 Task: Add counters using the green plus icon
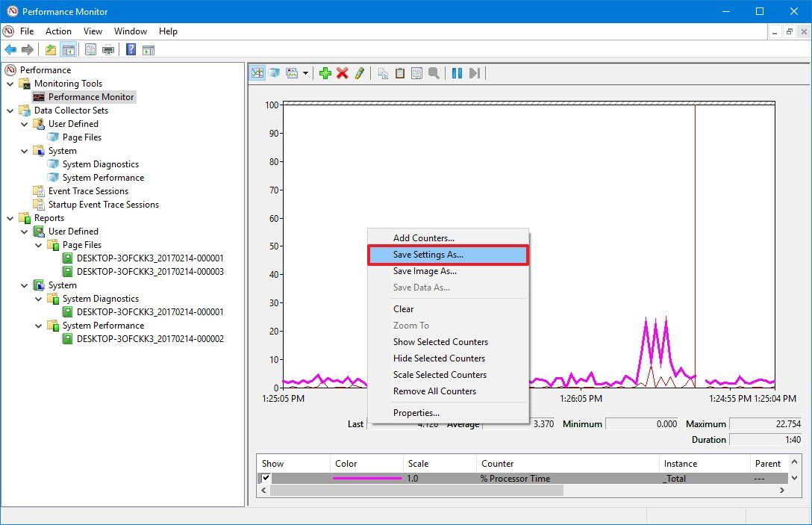[x=324, y=72]
